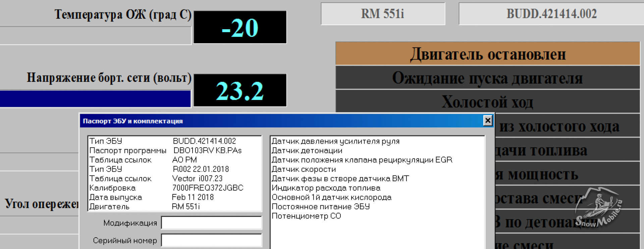The height and width of the screenshot is (249, 644).
Task: Click the Vector i007.23 value
Action: [197, 179]
